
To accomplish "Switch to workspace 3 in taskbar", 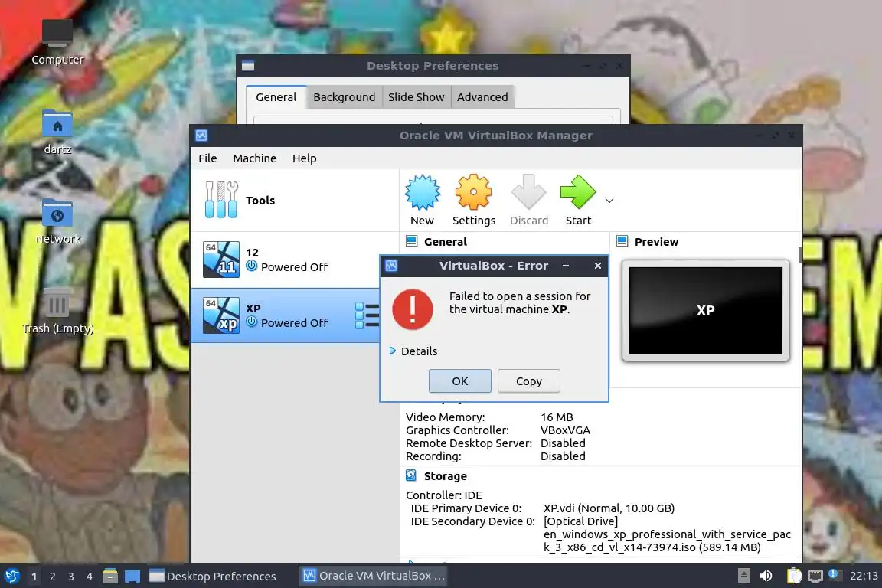I will [71, 577].
